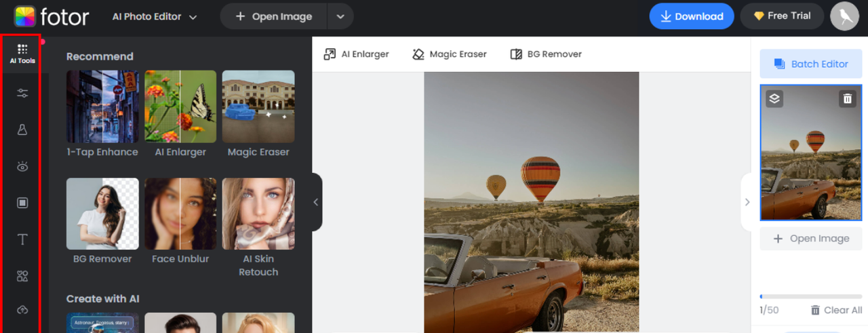Open the cloud upload sidebar icon
Screen dimensions: 868x333
[22, 310]
